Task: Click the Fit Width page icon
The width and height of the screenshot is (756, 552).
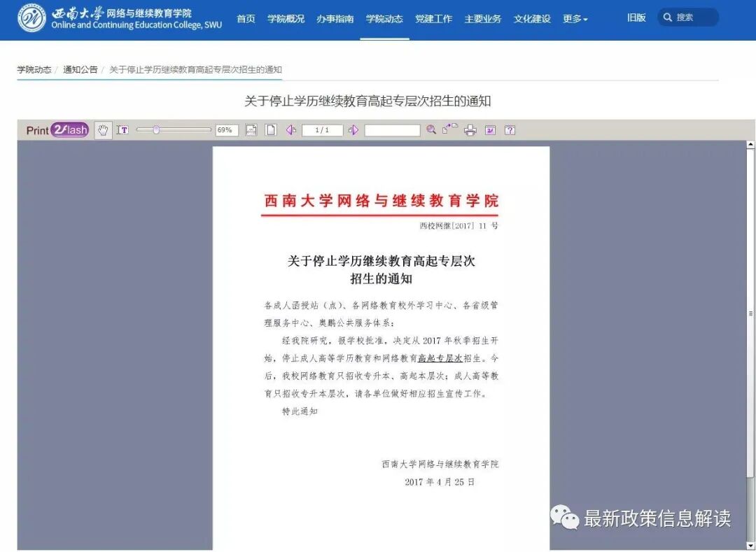Action: 252,129
